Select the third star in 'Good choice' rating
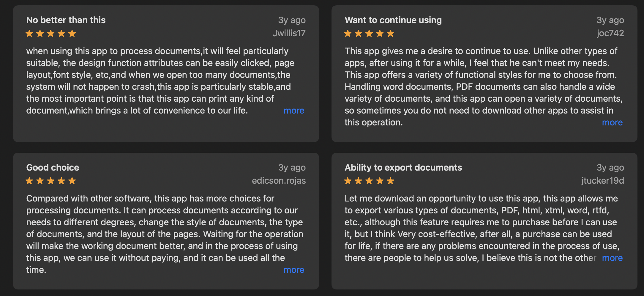This screenshot has height=296, width=644. click(50, 181)
